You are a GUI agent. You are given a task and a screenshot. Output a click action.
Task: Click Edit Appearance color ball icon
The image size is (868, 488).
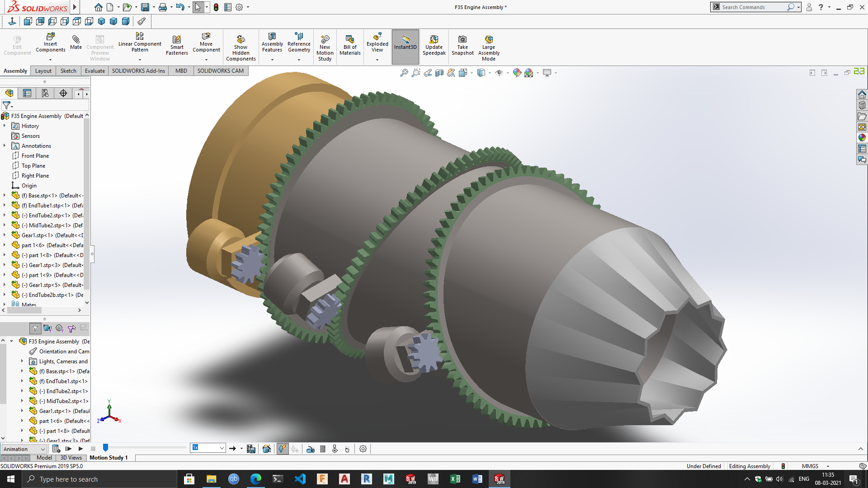pyautogui.click(x=517, y=73)
